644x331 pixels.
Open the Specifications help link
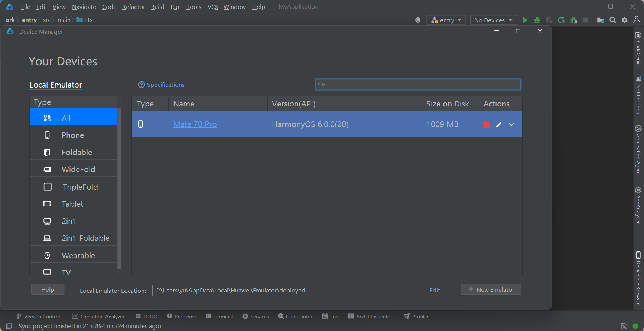tap(161, 85)
